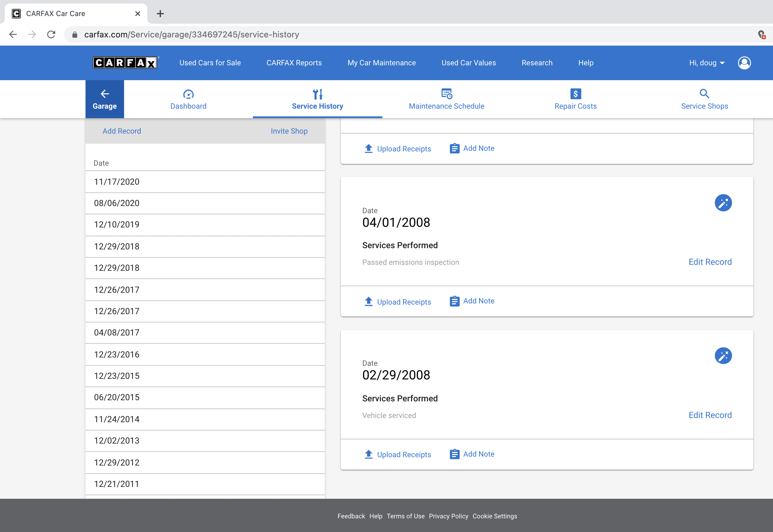Go back with the browser back arrow
The height and width of the screenshot is (532, 773).
coord(13,34)
